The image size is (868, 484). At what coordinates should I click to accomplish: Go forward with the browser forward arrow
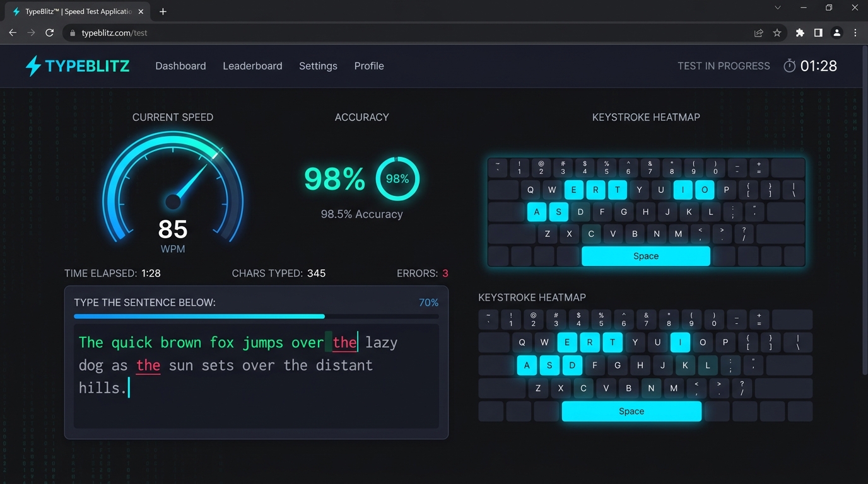pyautogui.click(x=31, y=33)
